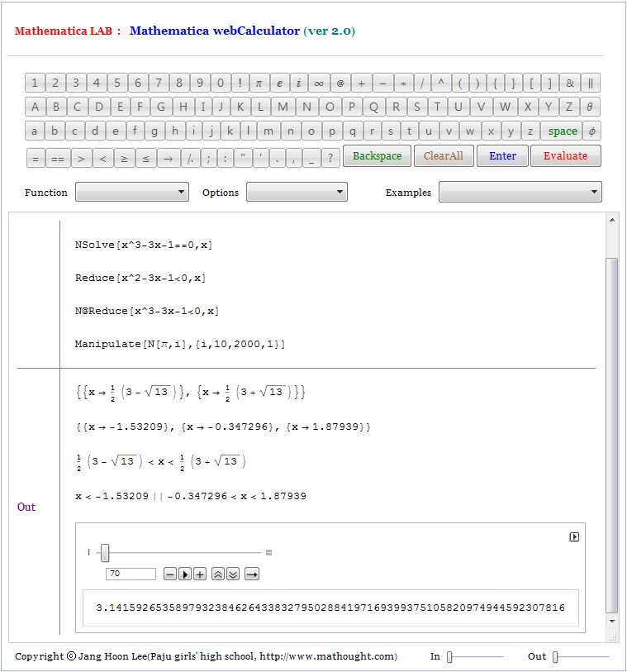Click the ClearAll button
This screenshot has width=627, height=672.
[x=444, y=156]
